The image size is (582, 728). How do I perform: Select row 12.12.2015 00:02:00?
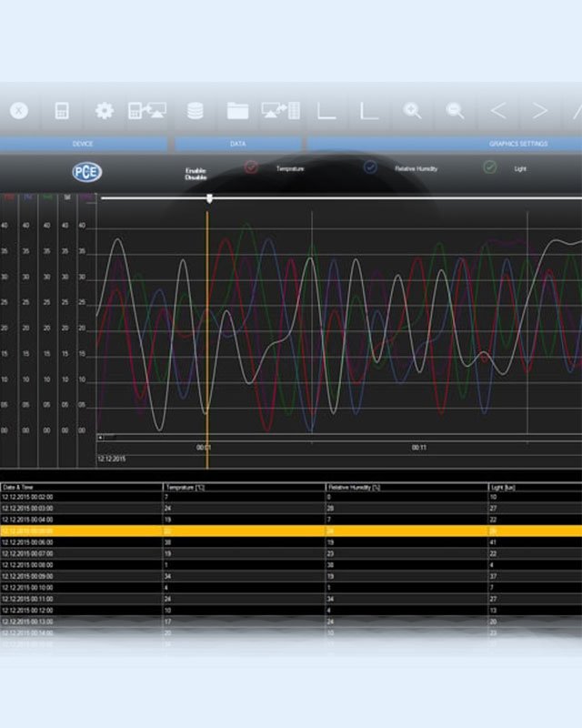291,497
